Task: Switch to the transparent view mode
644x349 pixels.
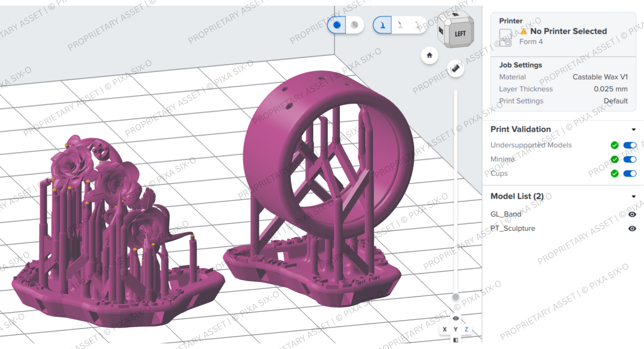Action: (355, 25)
